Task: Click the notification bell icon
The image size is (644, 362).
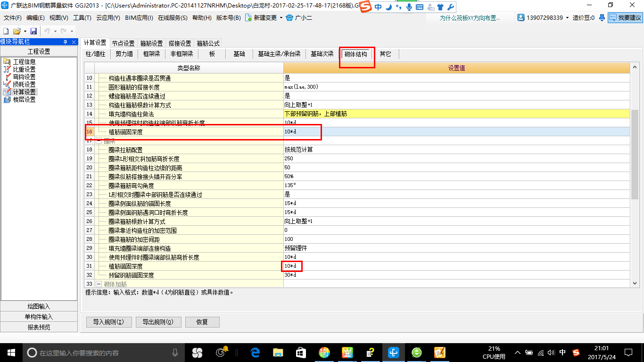Action: [x=602, y=18]
